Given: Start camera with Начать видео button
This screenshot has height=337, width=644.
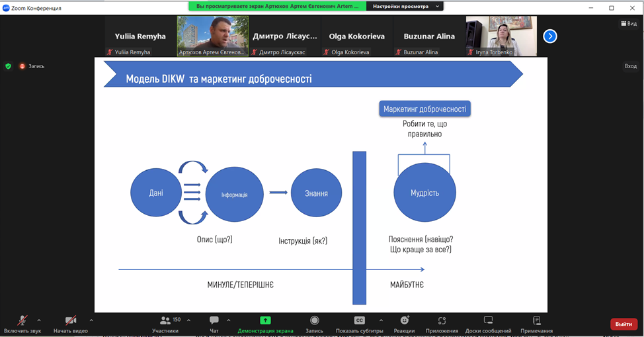Looking at the screenshot, I should point(71,324).
